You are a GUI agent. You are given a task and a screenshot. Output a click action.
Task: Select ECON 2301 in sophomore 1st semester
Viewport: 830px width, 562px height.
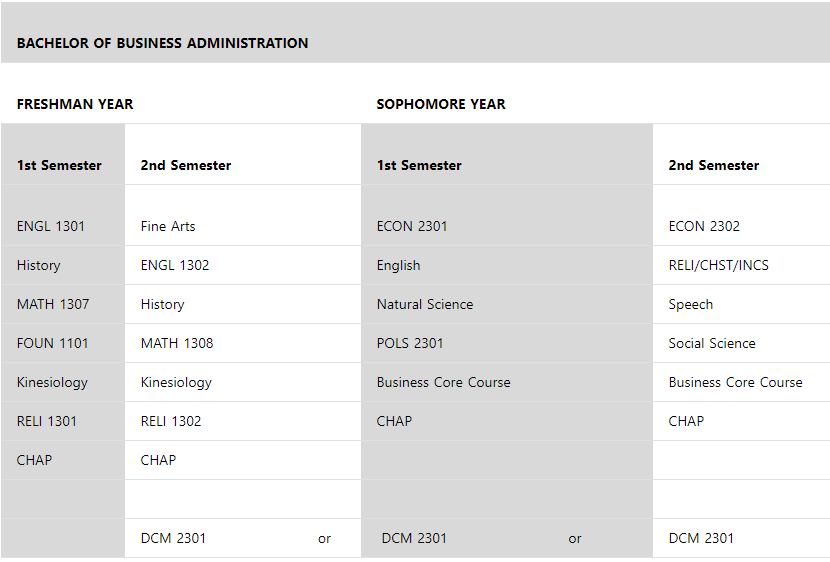(x=412, y=226)
